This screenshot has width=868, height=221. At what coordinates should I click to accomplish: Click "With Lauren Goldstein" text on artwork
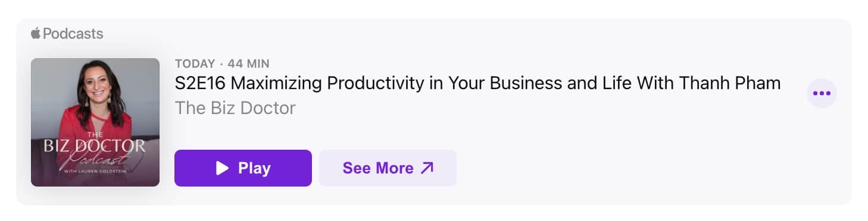[95, 171]
